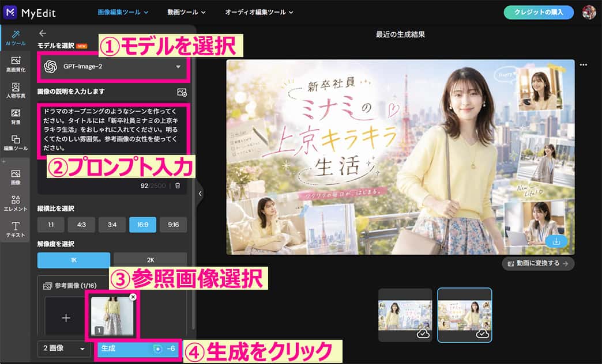Open 画像編集ツール menu
Viewport: 602px width, 364px height.
pyautogui.click(x=123, y=12)
